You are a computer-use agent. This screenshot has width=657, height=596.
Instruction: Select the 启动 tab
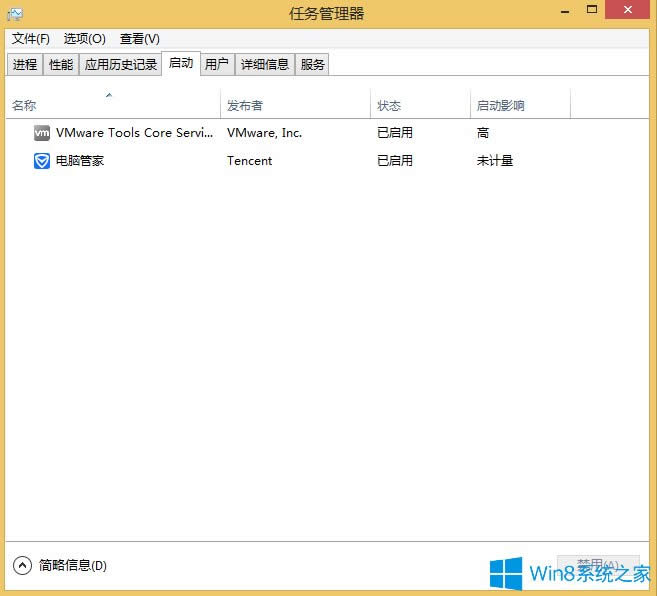(181, 63)
